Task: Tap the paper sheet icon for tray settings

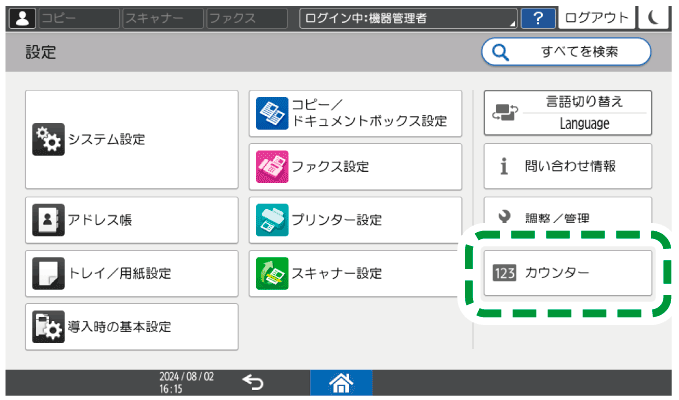Action: (x=48, y=273)
